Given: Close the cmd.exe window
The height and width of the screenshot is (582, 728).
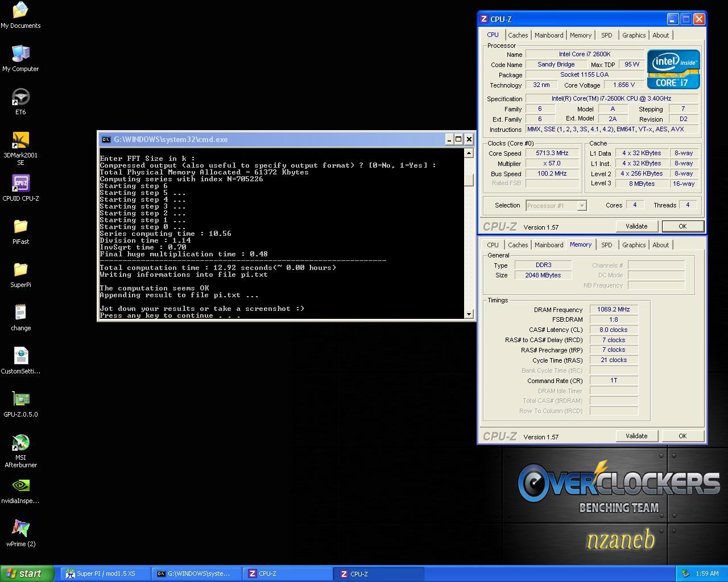Looking at the screenshot, I should click(x=469, y=139).
